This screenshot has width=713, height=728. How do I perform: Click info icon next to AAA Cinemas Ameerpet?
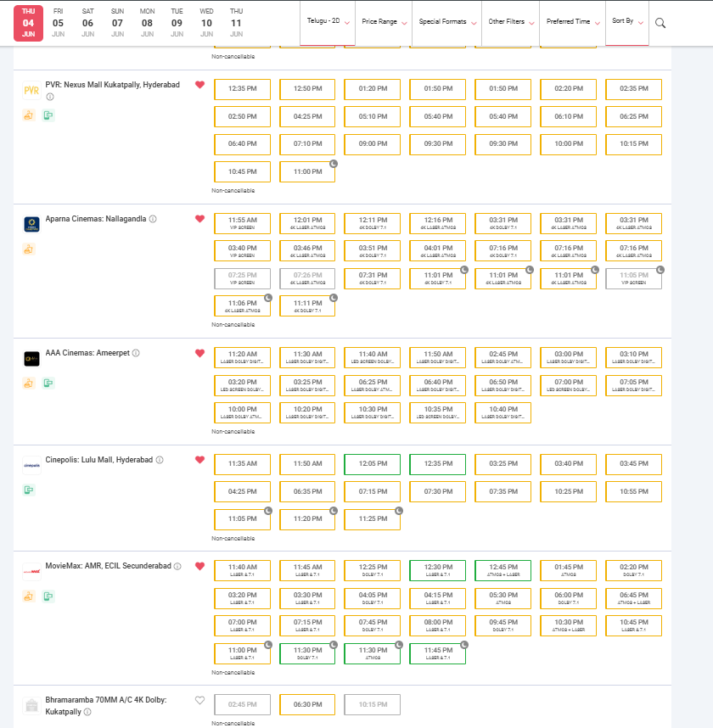point(136,353)
